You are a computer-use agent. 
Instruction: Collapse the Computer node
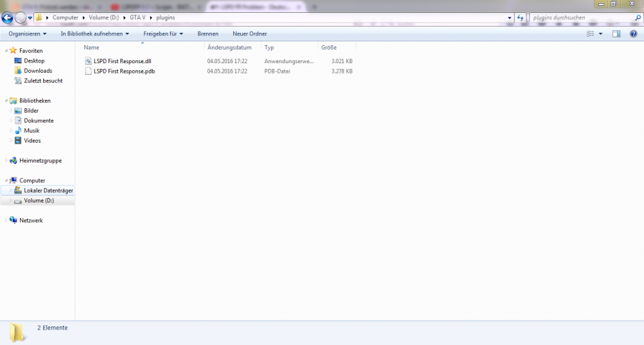(x=6, y=181)
